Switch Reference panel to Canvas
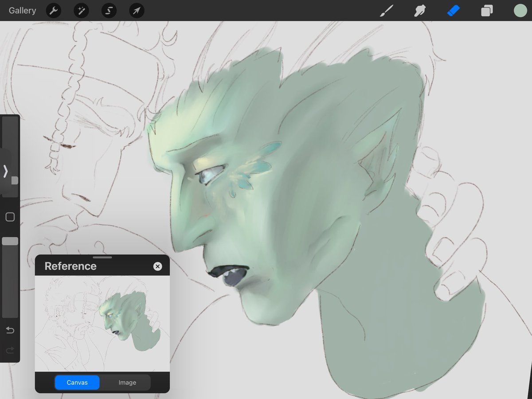Viewport: 532px width, 399px height. 77,382
